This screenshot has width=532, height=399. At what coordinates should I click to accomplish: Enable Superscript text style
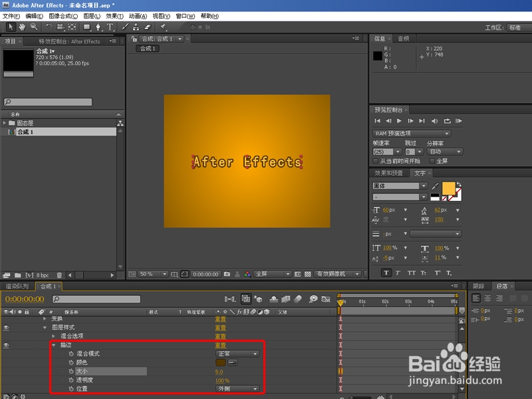pyautogui.click(x=438, y=273)
